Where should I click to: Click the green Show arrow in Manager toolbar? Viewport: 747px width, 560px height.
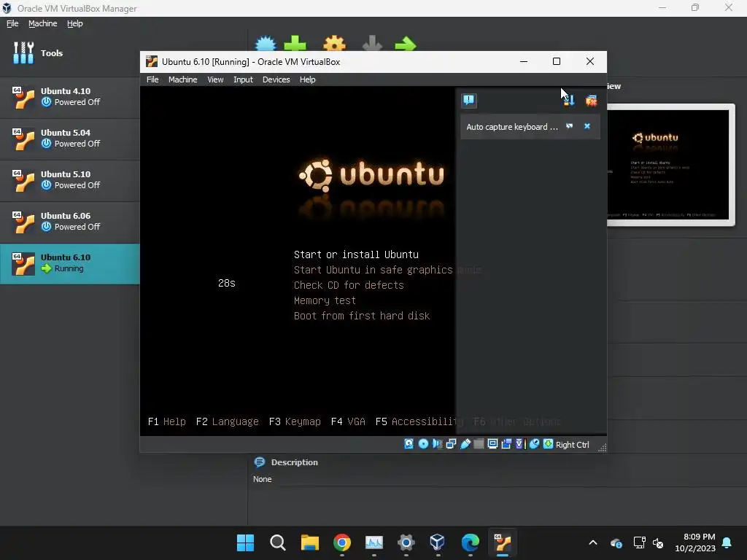click(406, 44)
